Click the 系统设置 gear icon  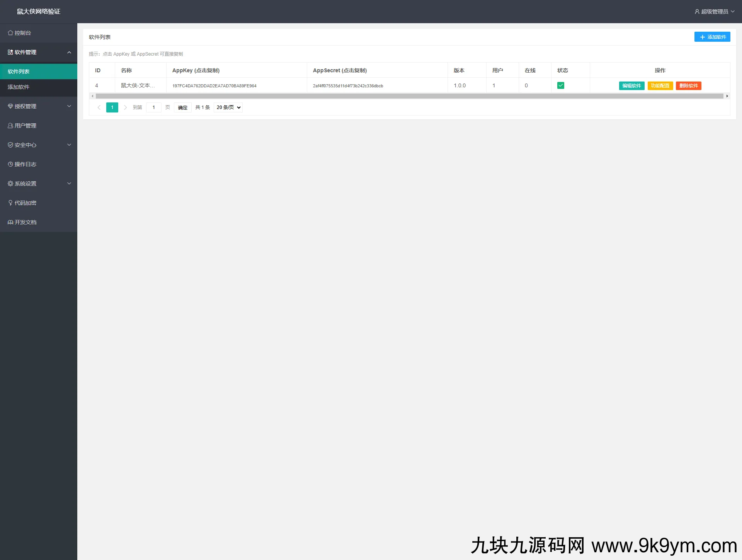[x=10, y=184]
